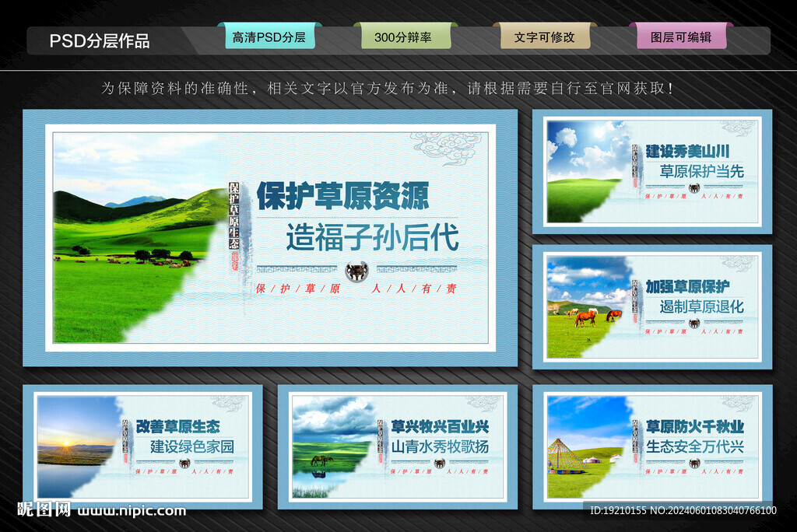
Task: Click the www.nipic.com link
Action: pos(132,510)
